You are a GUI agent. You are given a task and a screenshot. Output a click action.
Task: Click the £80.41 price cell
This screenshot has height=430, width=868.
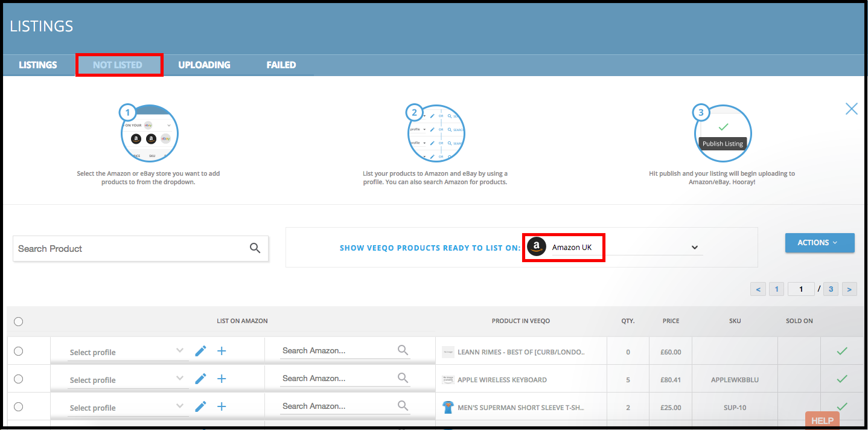click(x=670, y=380)
